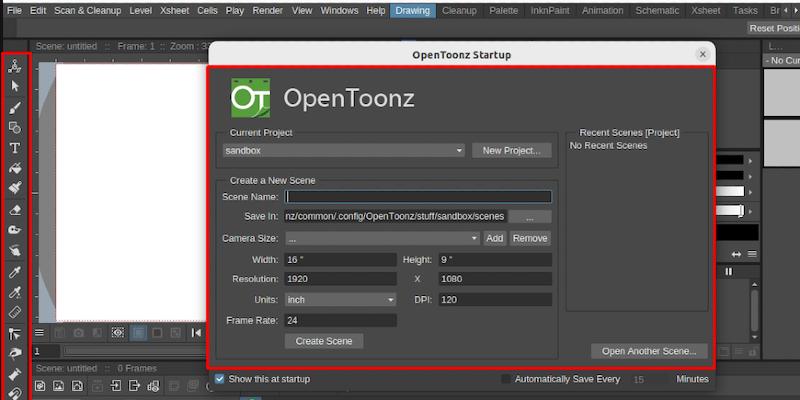Select the Pump tool
The height and width of the screenshot is (400, 800).
coord(15,374)
